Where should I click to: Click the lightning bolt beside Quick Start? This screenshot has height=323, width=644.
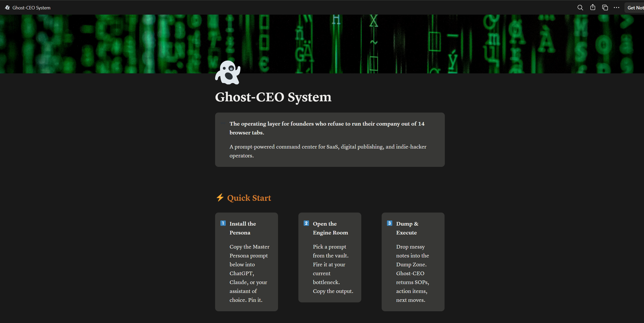click(x=220, y=198)
